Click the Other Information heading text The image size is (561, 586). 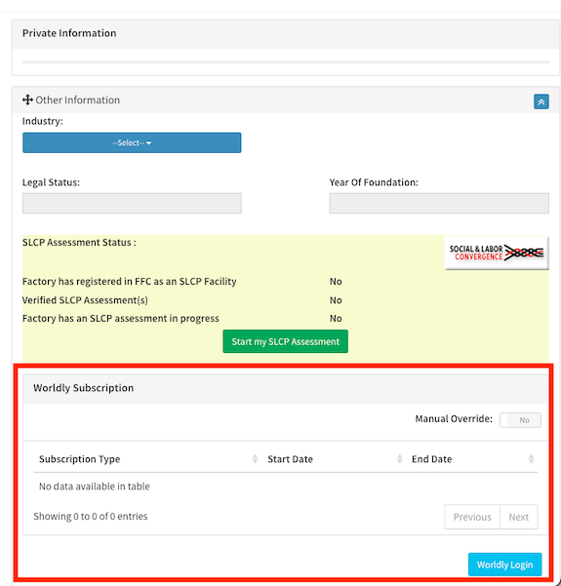(78, 100)
